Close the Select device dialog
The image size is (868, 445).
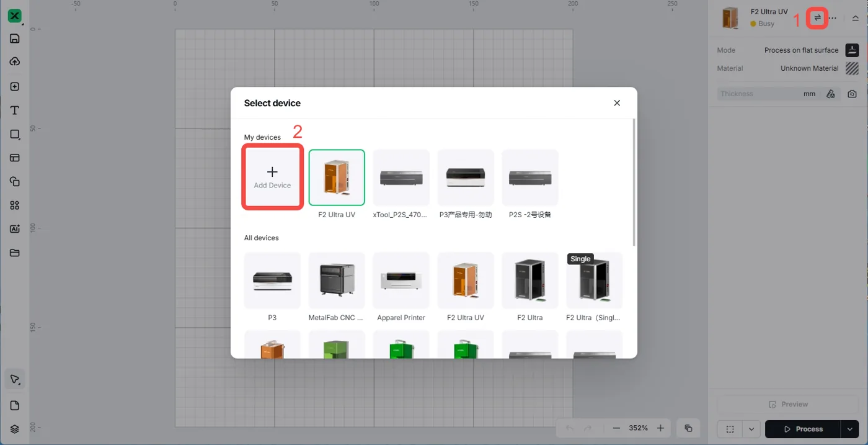coord(617,103)
